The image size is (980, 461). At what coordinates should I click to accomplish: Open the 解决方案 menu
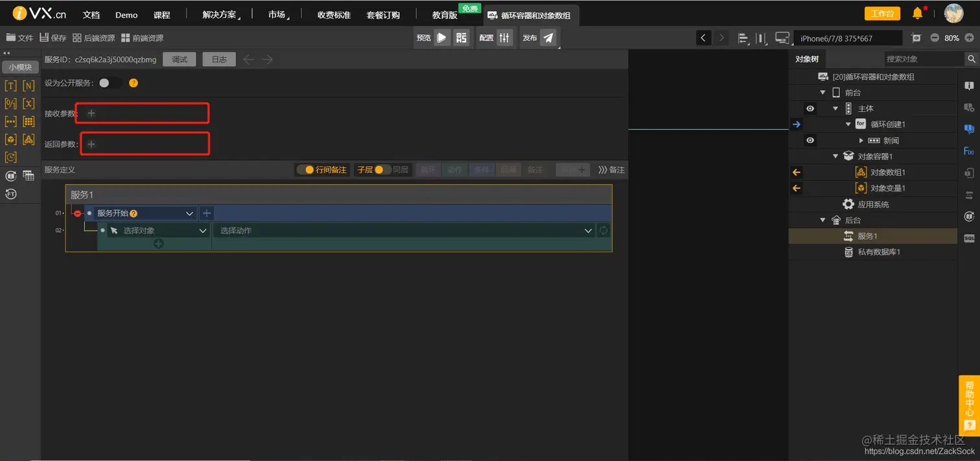point(220,15)
